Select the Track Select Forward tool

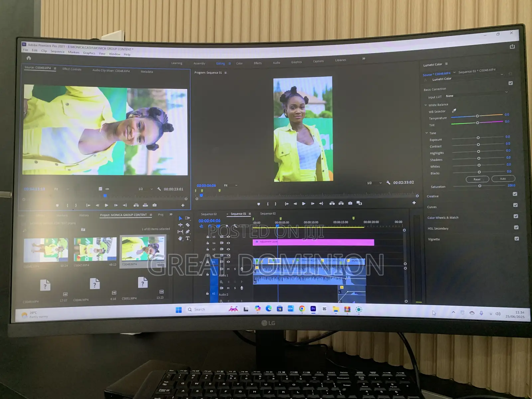pyautogui.click(x=188, y=218)
